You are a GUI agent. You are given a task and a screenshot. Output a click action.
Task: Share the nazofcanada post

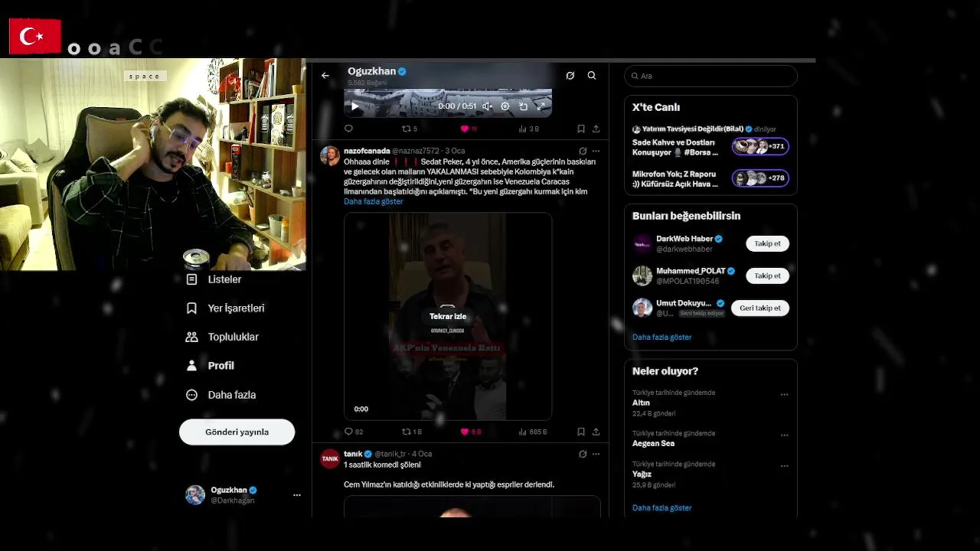(x=596, y=432)
